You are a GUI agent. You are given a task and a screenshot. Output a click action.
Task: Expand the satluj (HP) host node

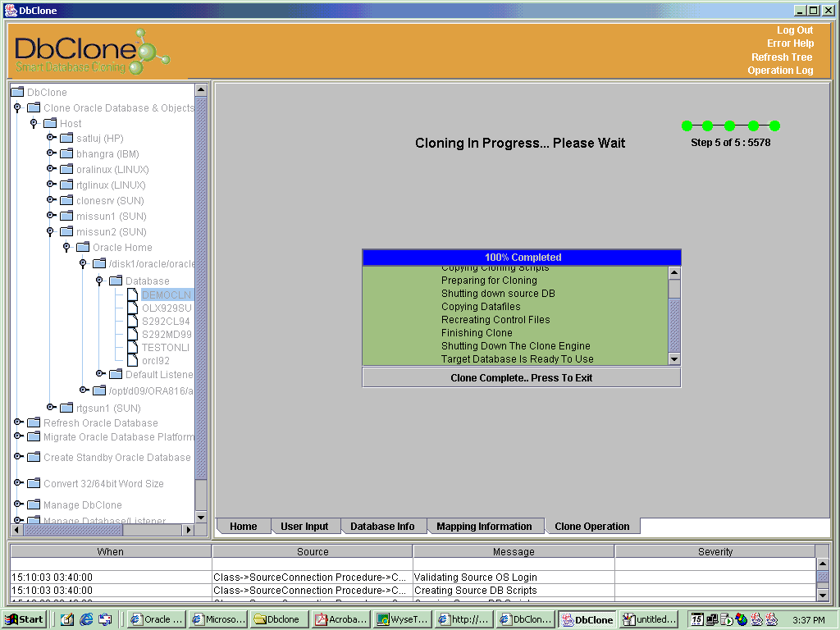(51, 138)
